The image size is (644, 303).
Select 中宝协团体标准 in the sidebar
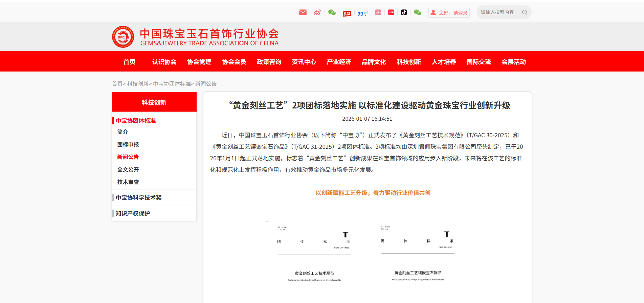coord(136,121)
